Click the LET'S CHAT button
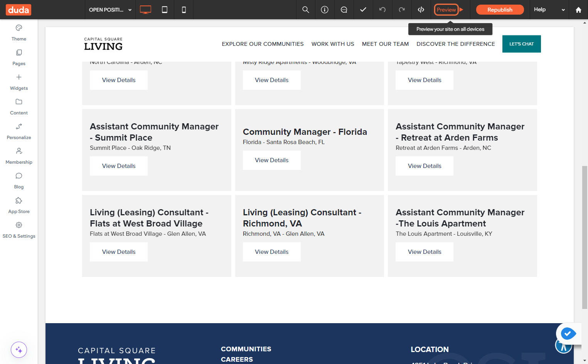Image resolution: width=588 pixels, height=364 pixels. [521, 44]
